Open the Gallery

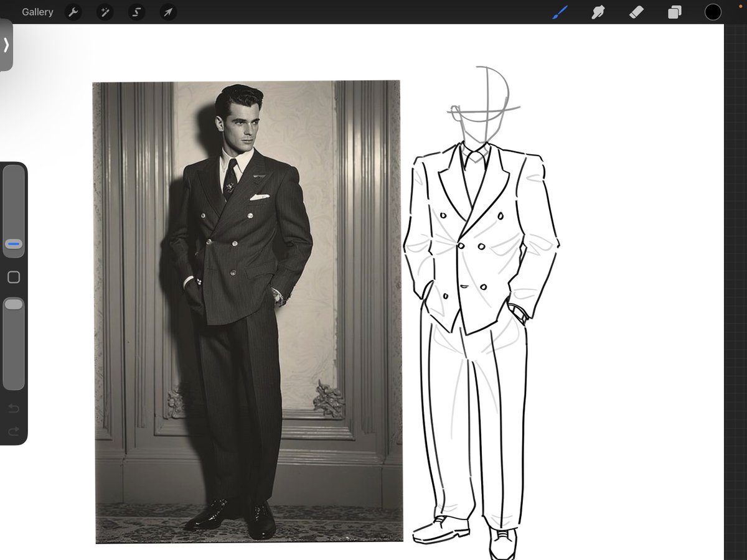tap(37, 12)
